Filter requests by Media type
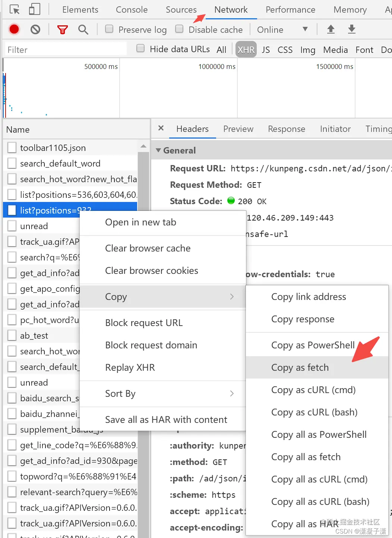Image resolution: width=392 pixels, height=538 pixels. [335, 50]
